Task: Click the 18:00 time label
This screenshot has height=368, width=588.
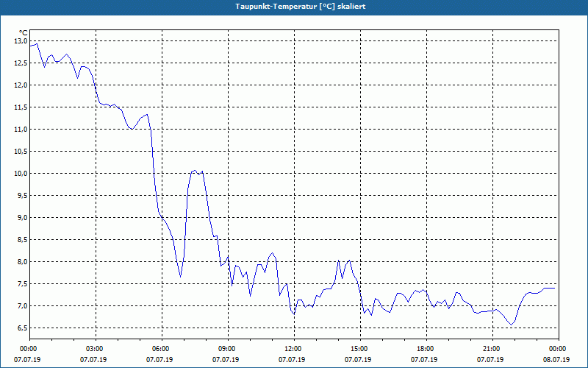Action: click(426, 349)
